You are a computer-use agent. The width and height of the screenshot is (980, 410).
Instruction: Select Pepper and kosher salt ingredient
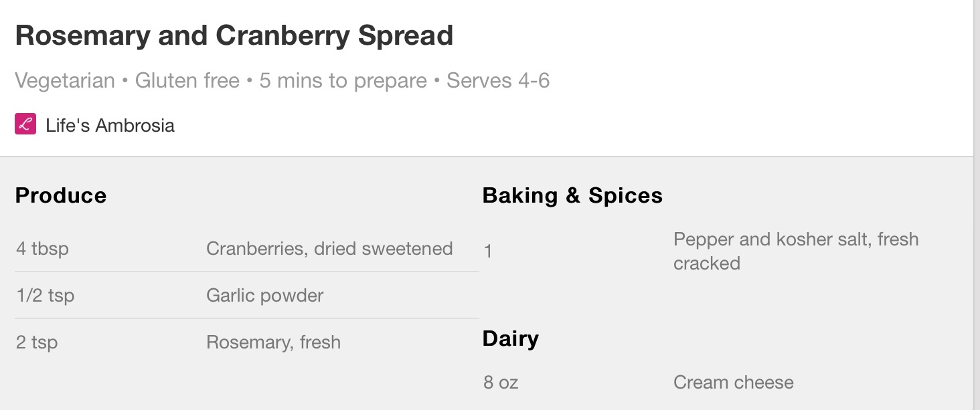click(x=796, y=251)
